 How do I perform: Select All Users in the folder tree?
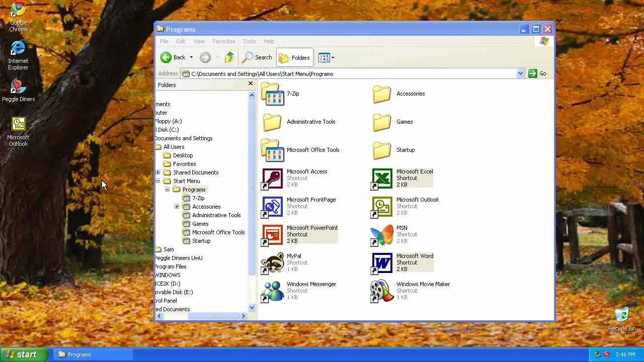[x=174, y=147]
